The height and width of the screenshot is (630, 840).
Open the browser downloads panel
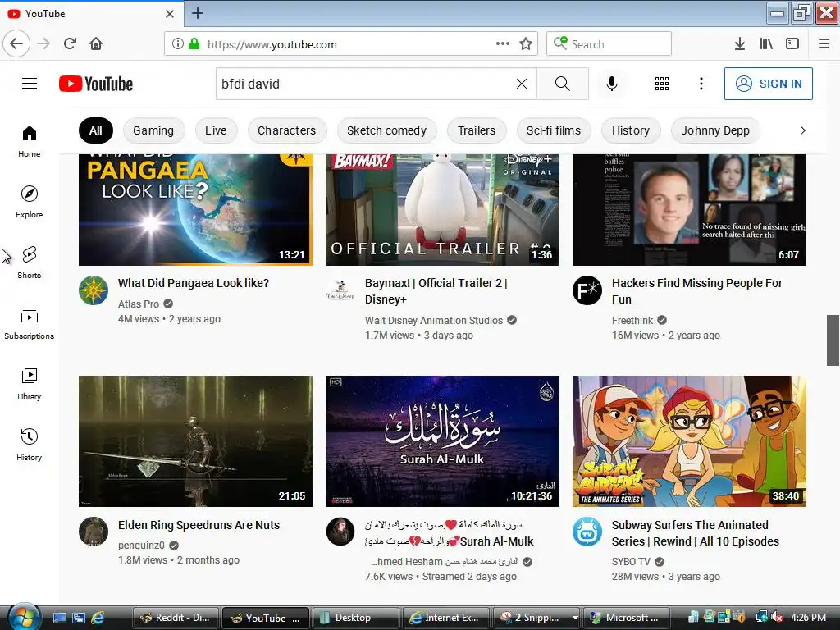coord(740,44)
